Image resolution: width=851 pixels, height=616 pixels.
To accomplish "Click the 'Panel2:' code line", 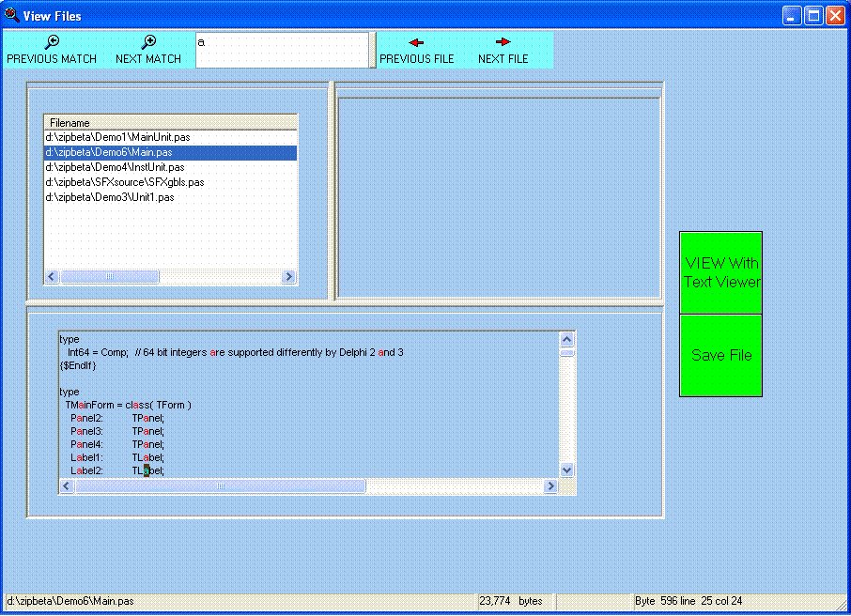I will 116,418.
